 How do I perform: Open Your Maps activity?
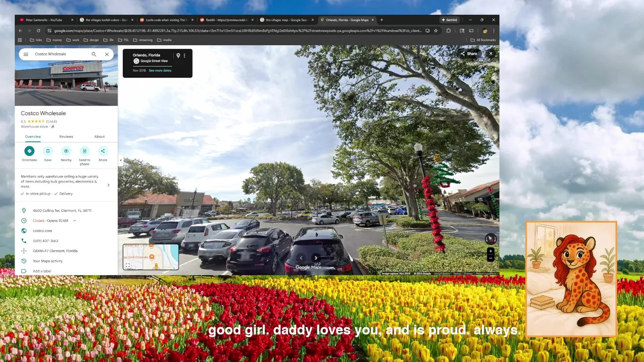tap(48, 261)
